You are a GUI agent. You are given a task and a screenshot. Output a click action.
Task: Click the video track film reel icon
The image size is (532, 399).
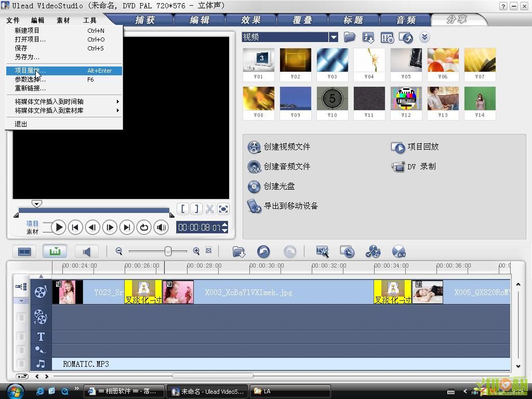point(41,291)
